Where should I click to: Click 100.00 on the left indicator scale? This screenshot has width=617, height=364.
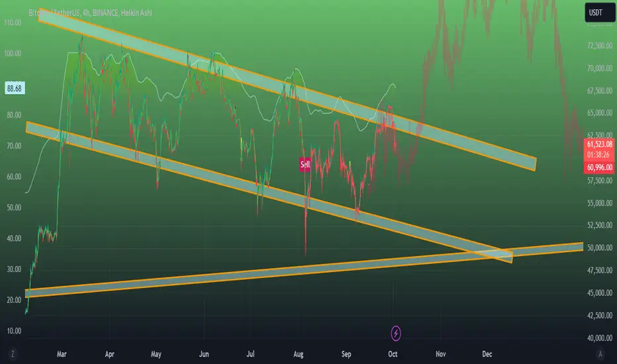(13, 53)
